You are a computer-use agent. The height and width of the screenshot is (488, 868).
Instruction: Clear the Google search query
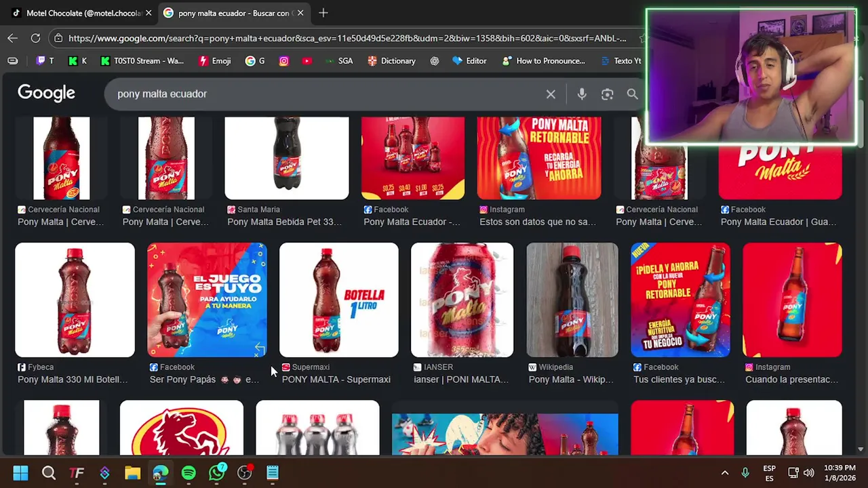[551, 94]
